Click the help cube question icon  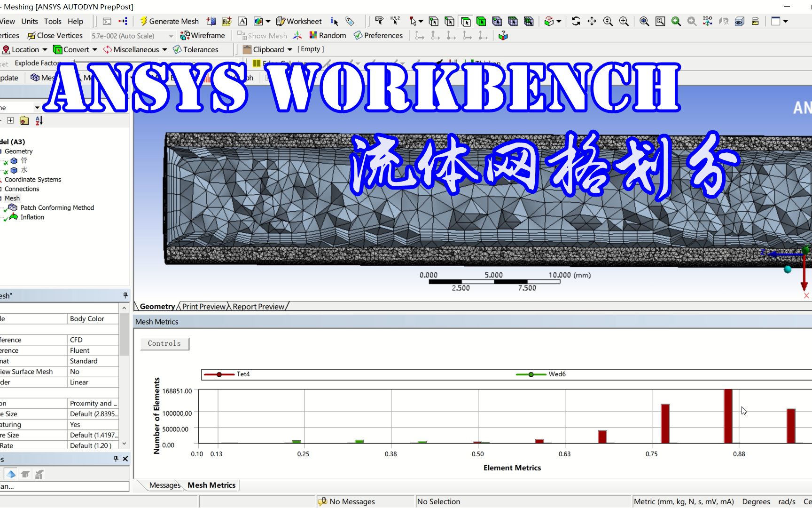point(503,35)
